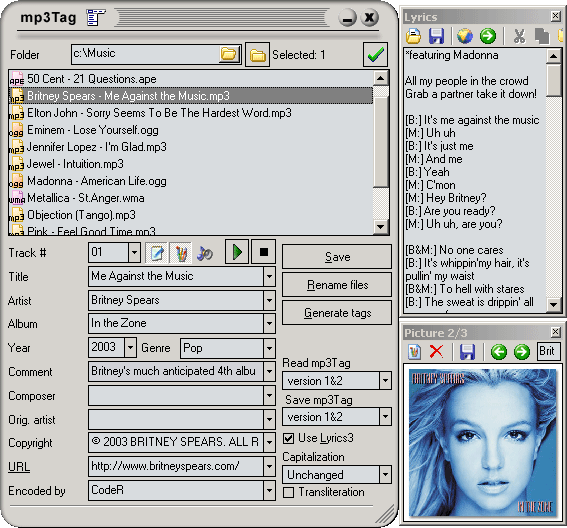Stop playback with the square button
The image size is (567, 528).
(x=264, y=252)
